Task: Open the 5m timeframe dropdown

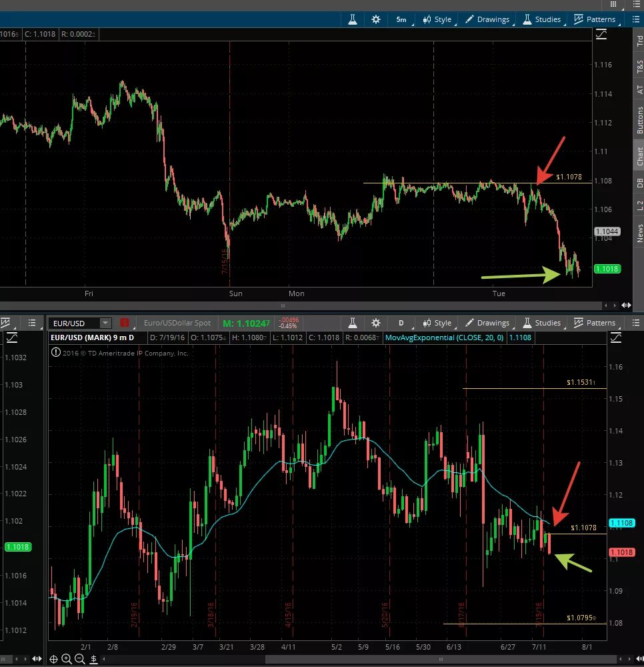Action: coord(401,19)
